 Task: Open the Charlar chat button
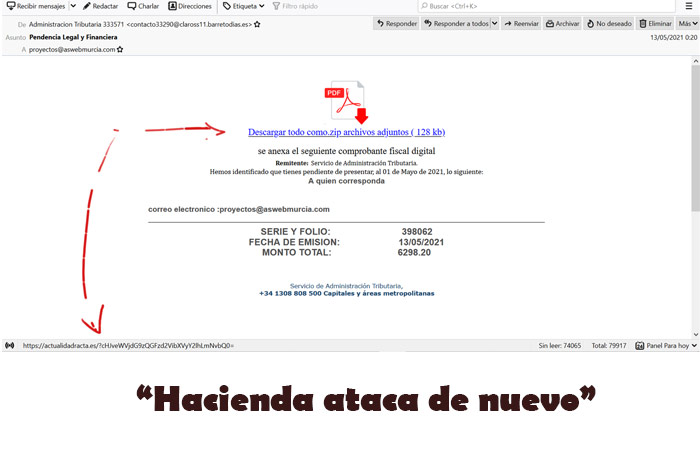coord(142,6)
